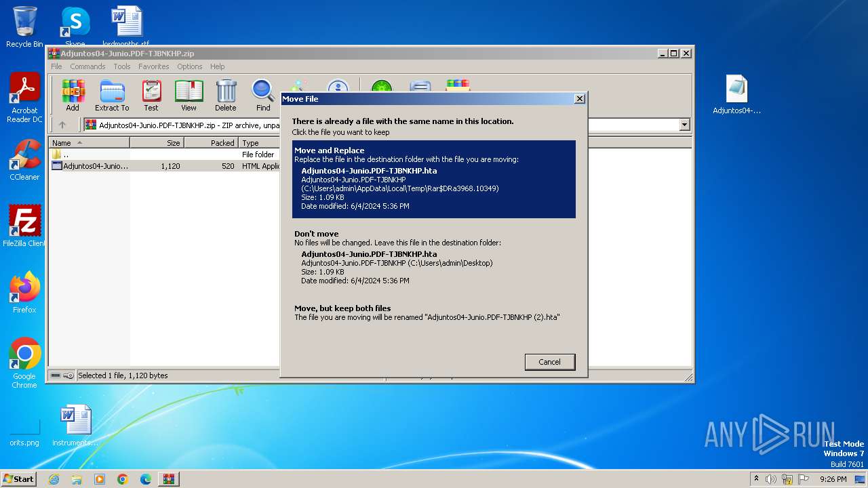This screenshot has height=488, width=868.
Task: Click the green virus scan toolbar icon
Action: [x=381, y=87]
